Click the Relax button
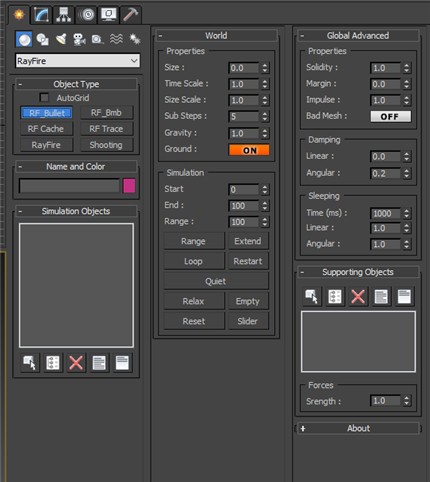The height and width of the screenshot is (482, 430). coord(194,301)
